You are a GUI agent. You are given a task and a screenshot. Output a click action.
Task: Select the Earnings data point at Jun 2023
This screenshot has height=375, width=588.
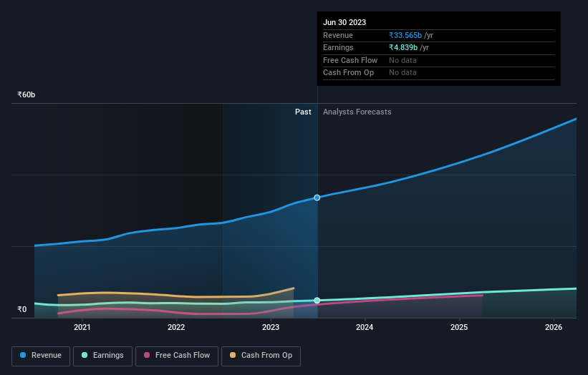point(317,301)
